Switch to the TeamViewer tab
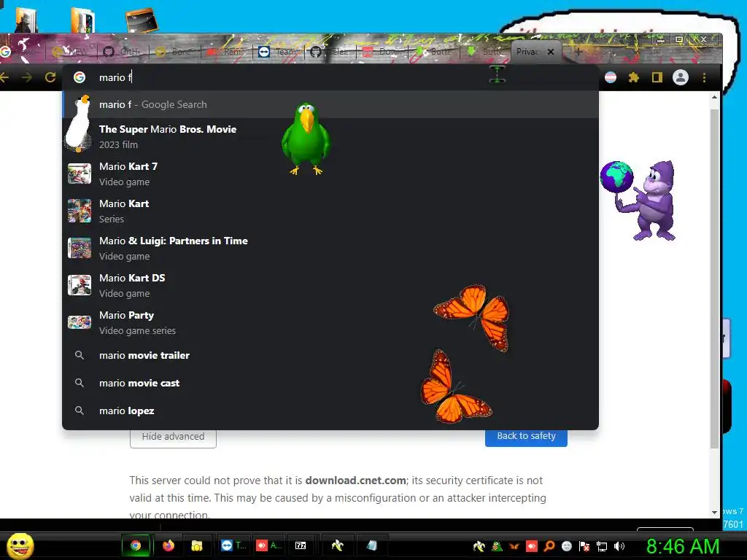Image resolution: width=747 pixels, height=560 pixels. coord(279,52)
